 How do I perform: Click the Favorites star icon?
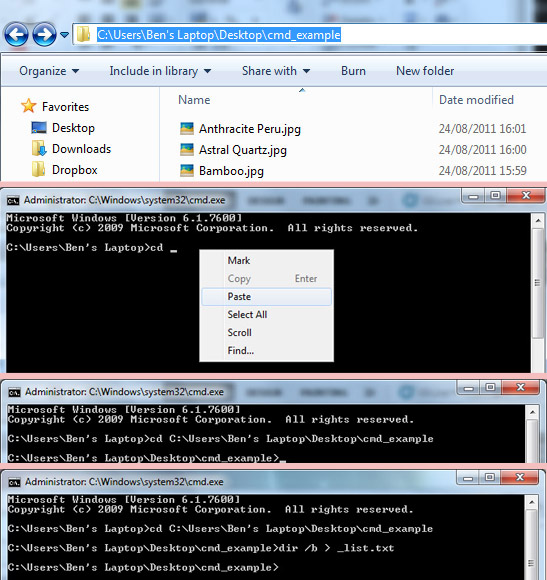tap(28, 106)
